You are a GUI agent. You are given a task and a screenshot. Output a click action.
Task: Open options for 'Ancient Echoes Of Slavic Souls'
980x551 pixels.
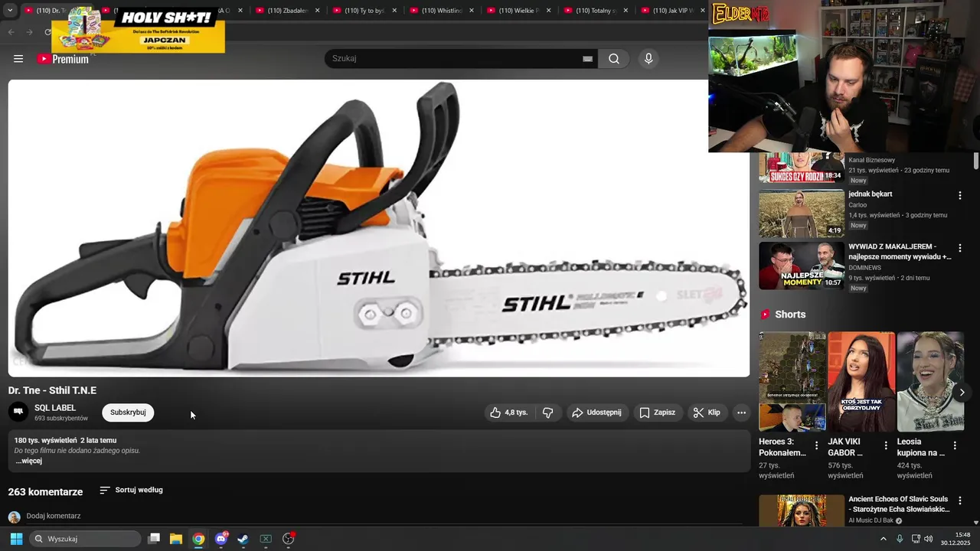click(x=959, y=500)
